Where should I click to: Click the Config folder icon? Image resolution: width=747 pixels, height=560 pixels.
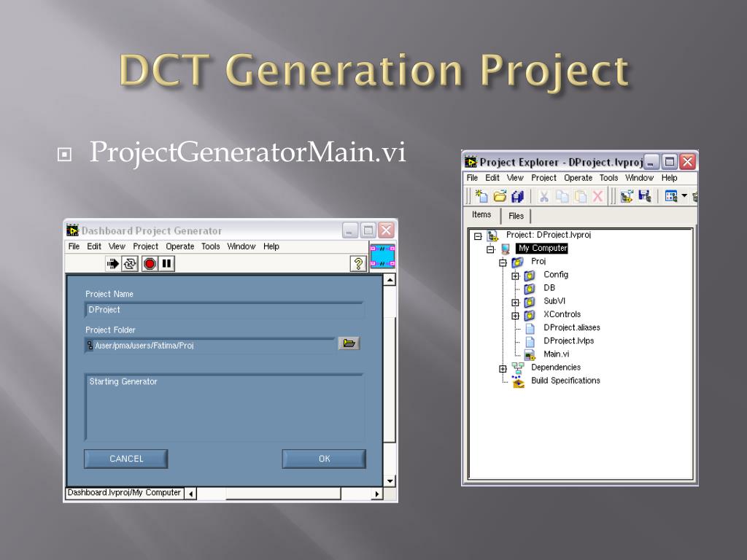[530, 275]
